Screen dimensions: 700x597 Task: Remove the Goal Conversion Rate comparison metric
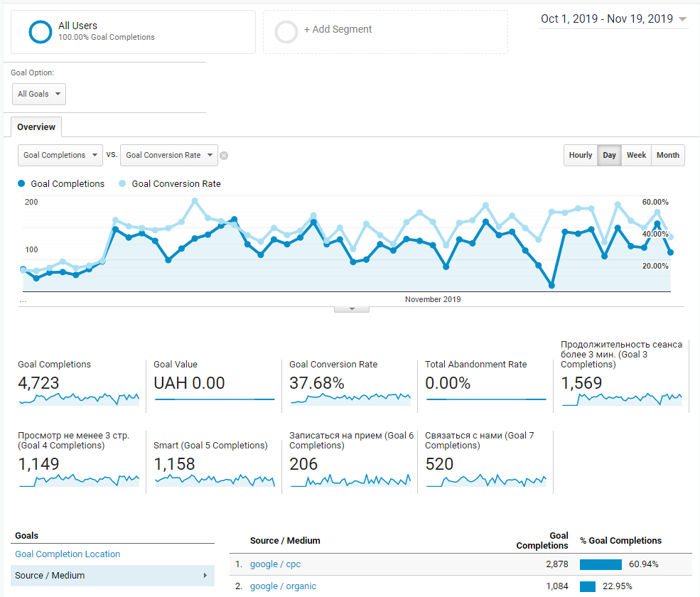click(224, 156)
